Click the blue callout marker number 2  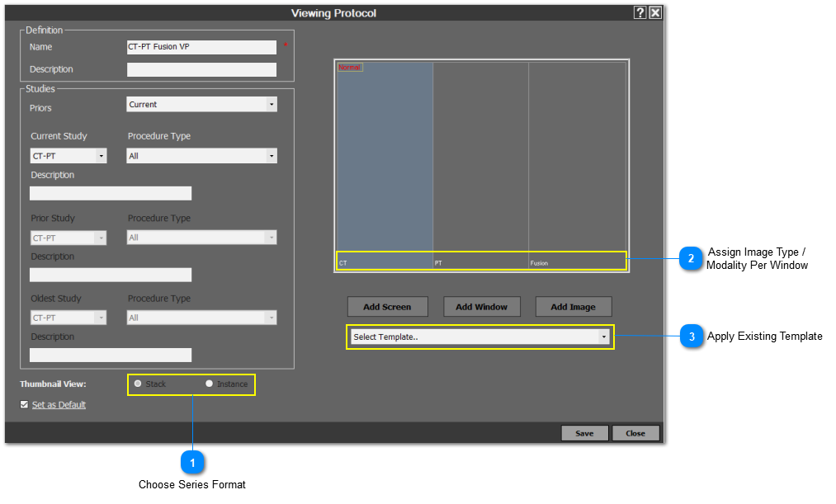click(x=691, y=258)
